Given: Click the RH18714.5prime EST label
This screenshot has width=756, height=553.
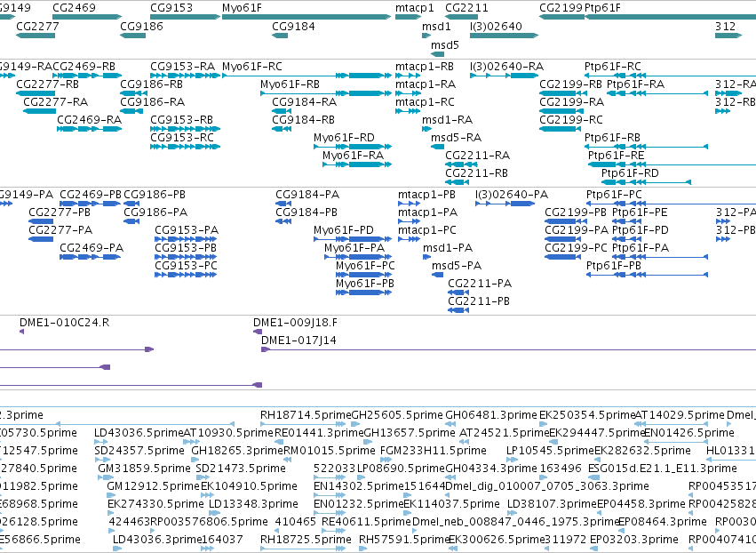Looking at the screenshot, I should (306, 415).
